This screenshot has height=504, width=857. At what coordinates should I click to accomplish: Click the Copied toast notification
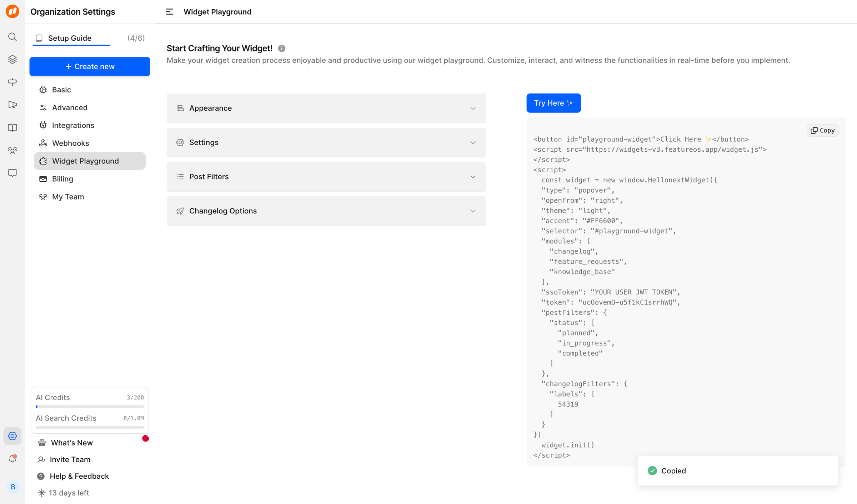738,471
